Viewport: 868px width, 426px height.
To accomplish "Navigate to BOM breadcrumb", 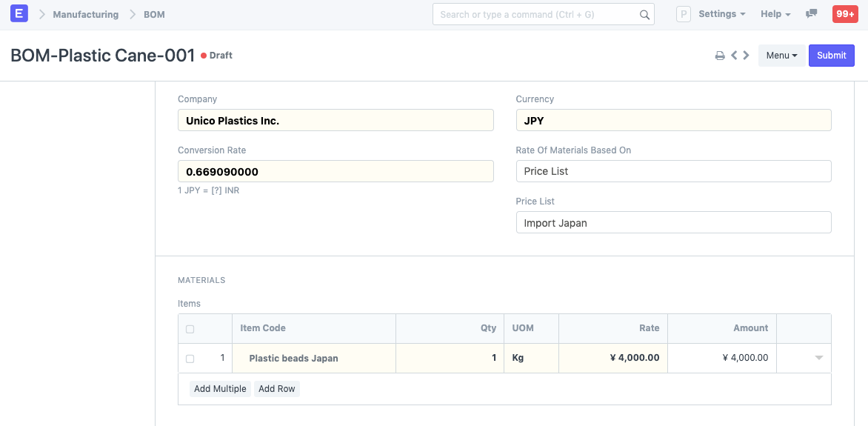I will (x=154, y=14).
